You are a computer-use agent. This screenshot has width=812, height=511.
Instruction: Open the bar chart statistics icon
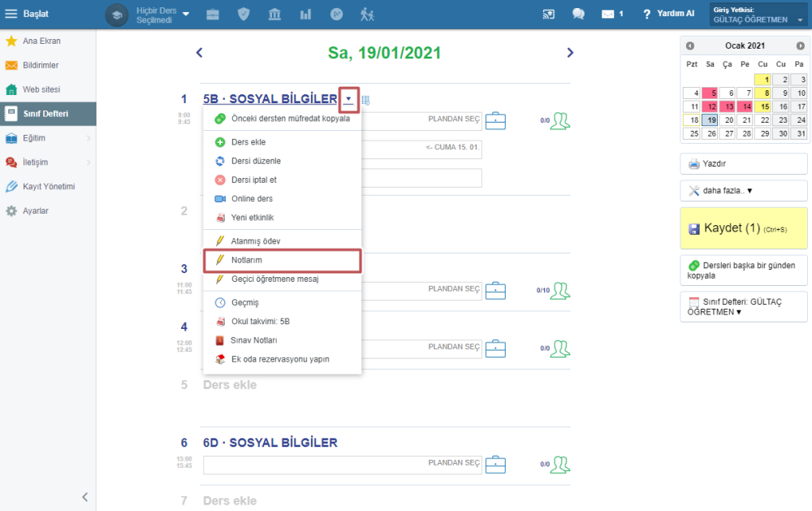[x=305, y=15]
